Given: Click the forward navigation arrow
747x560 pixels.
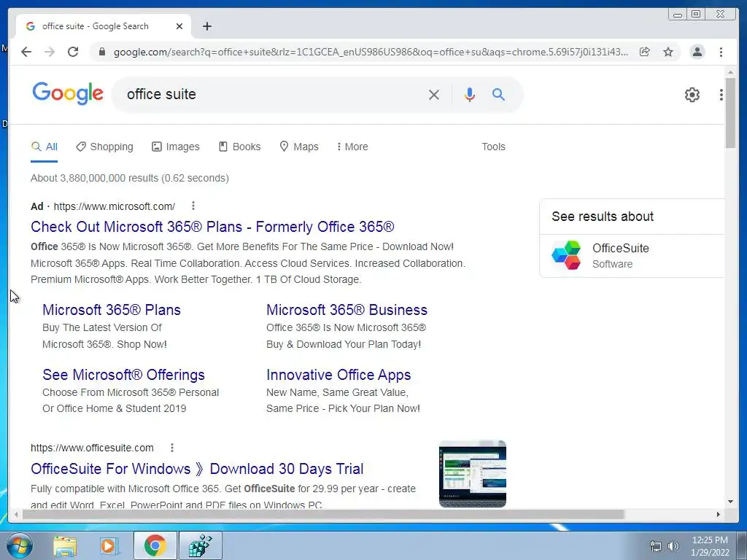Looking at the screenshot, I should (50, 52).
